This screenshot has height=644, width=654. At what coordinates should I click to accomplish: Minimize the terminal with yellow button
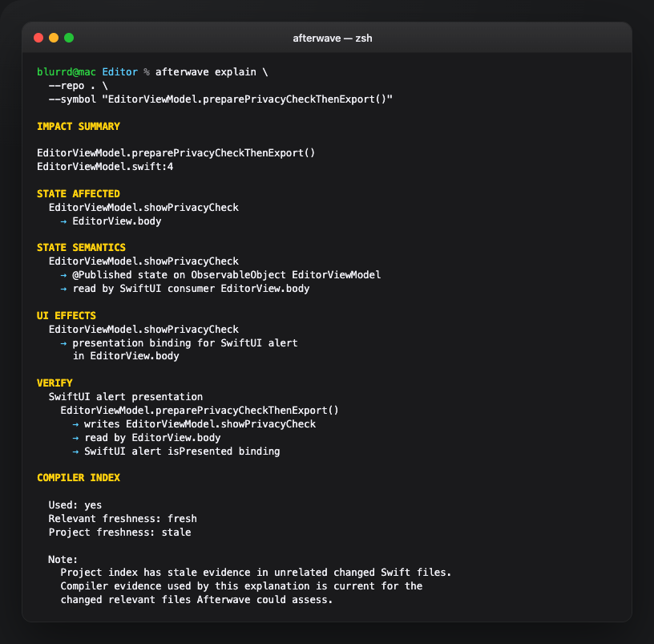point(54,38)
